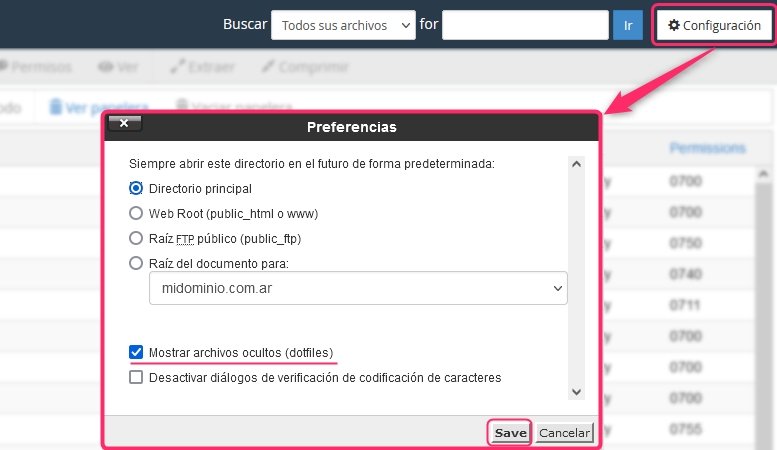Screen dimensions: 777x450
Task: Close the Preferencias dialog with X
Action: (124, 123)
